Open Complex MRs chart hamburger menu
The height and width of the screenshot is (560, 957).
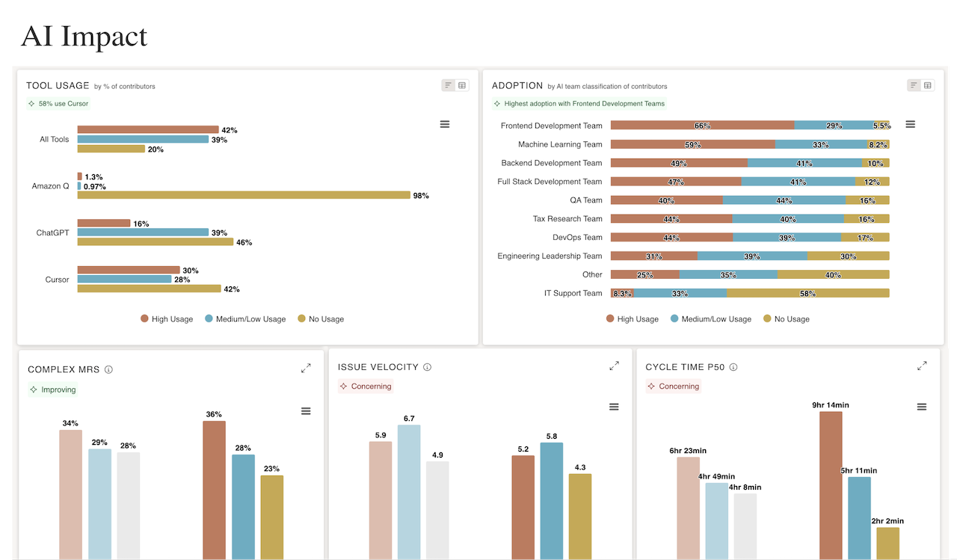306,411
